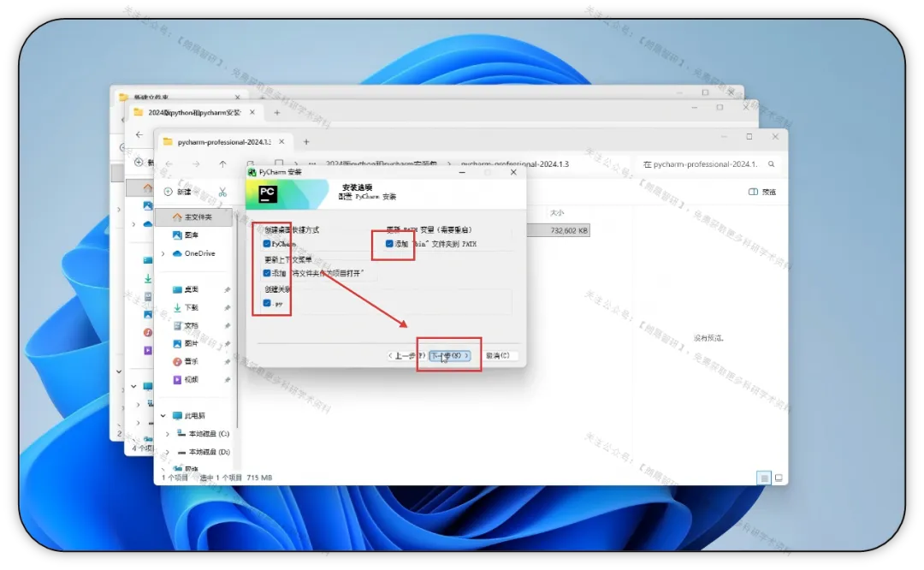Go back in front Explorer window

[x=169, y=163]
